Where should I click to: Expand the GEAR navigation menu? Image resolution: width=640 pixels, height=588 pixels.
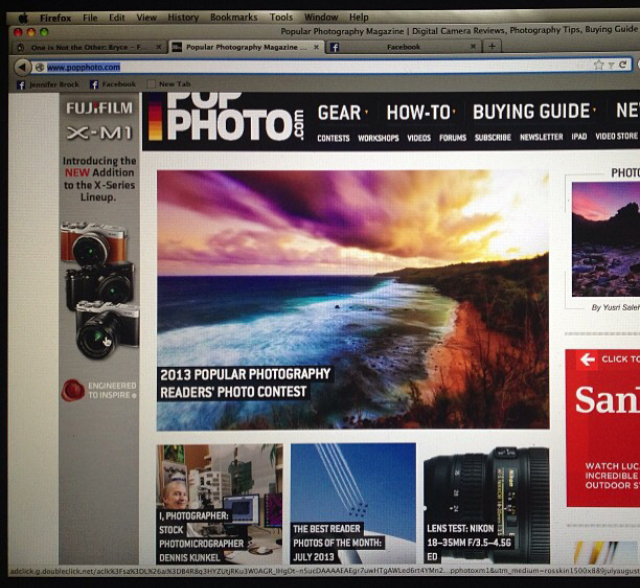point(342,113)
